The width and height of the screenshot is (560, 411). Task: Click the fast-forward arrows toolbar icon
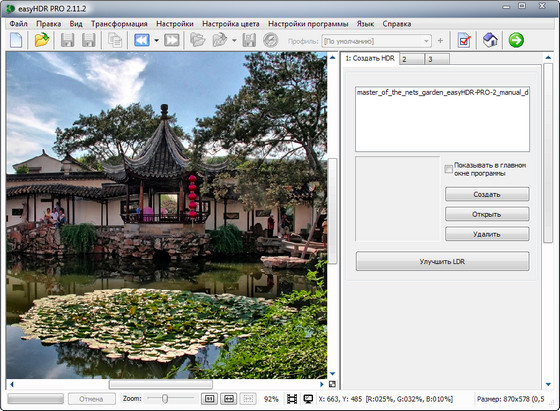pos(172,40)
